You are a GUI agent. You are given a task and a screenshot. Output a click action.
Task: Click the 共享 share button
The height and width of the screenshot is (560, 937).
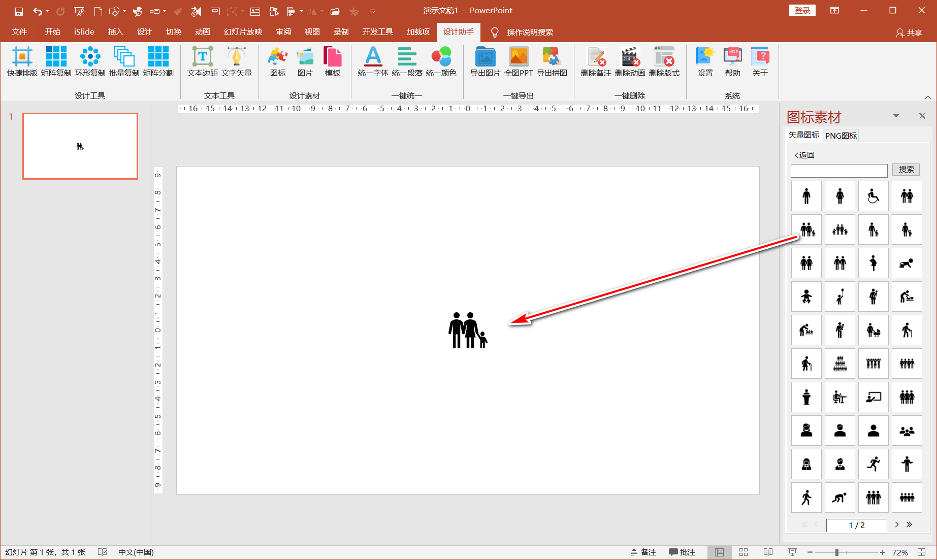tap(909, 32)
